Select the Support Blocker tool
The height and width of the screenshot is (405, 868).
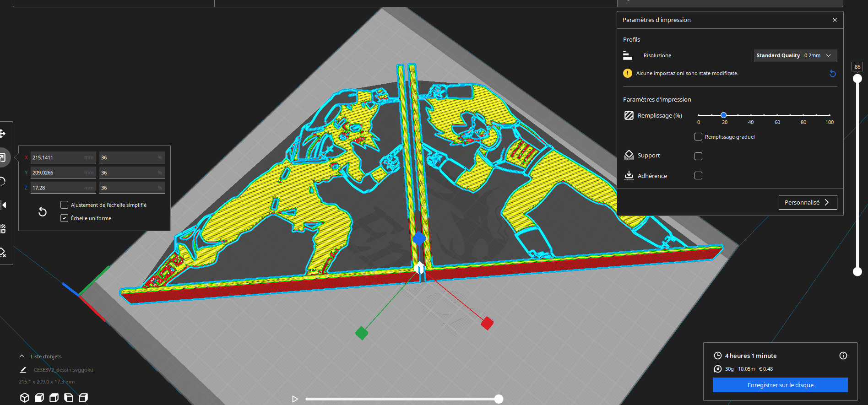(x=2, y=253)
